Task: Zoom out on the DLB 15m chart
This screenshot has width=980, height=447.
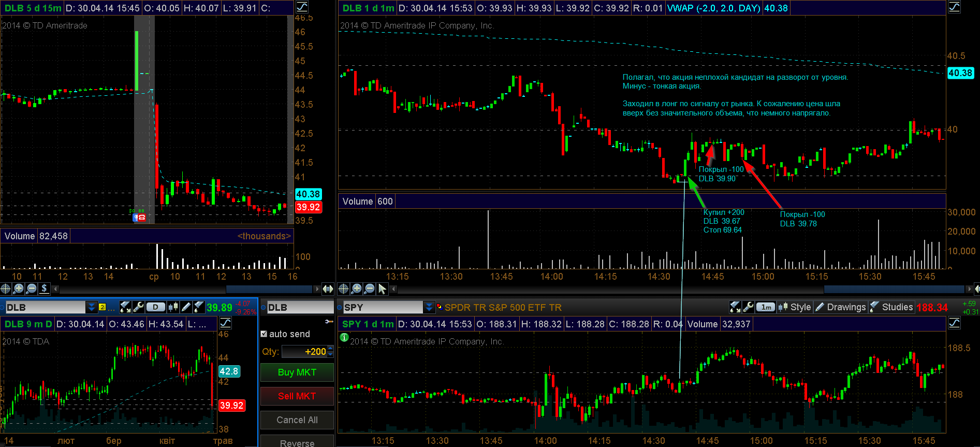Action: tap(32, 289)
